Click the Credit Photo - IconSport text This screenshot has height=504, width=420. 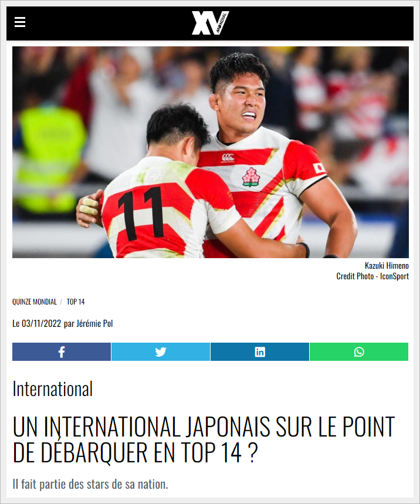click(x=372, y=276)
